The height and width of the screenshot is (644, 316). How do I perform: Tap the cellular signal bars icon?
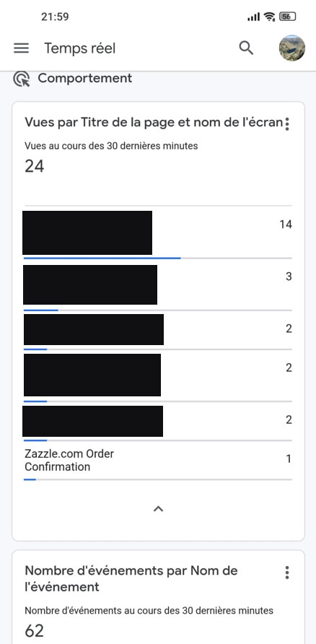tap(254, 17)
